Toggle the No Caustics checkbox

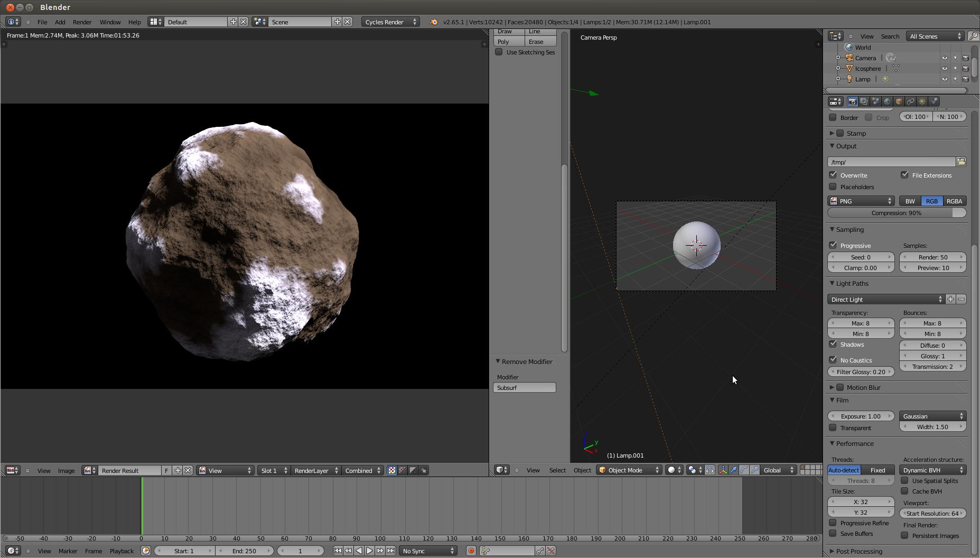point(833,360)
